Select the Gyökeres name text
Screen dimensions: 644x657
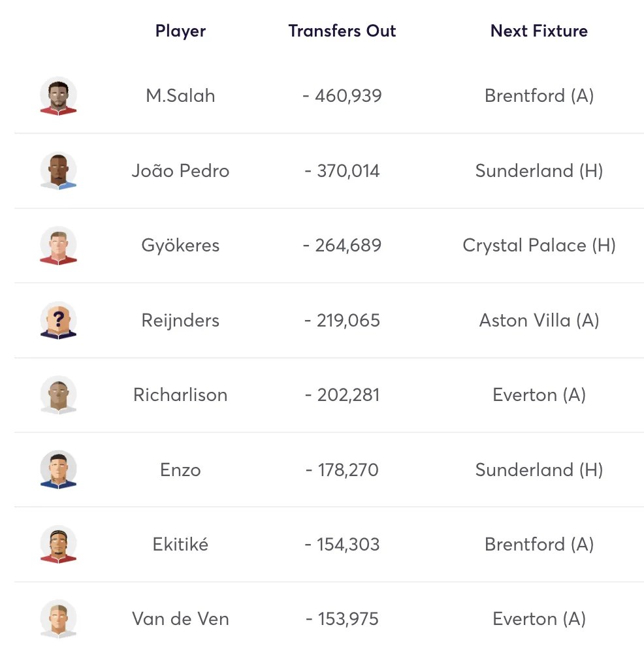(x=180, y=246)
